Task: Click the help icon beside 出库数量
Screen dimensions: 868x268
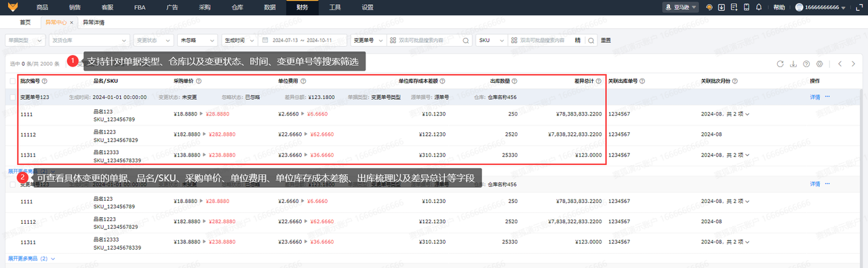Action: 515,81
